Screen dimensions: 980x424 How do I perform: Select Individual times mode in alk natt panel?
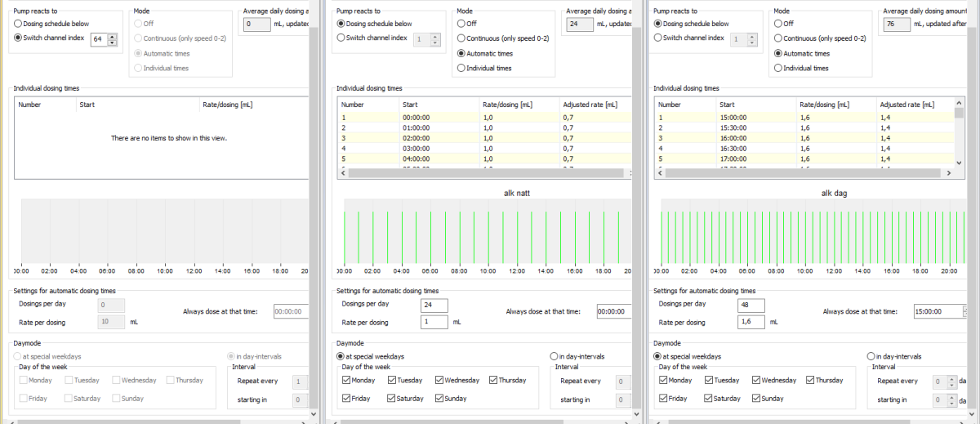[461, 68]
